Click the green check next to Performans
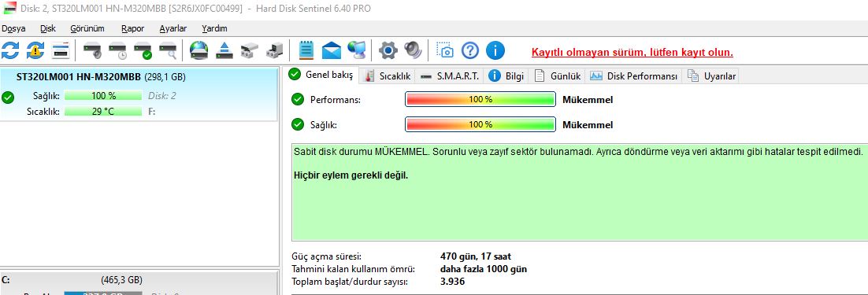The width and height of the screenshot is (868, 295). (x=298, y=99)
